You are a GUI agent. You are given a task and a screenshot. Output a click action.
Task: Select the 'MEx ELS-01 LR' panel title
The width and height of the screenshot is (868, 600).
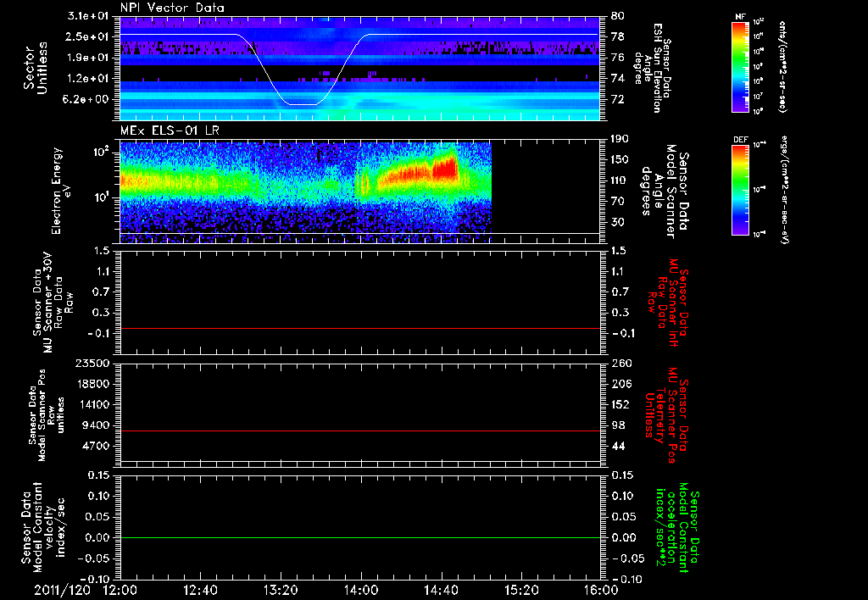click(x=170, y=131)
